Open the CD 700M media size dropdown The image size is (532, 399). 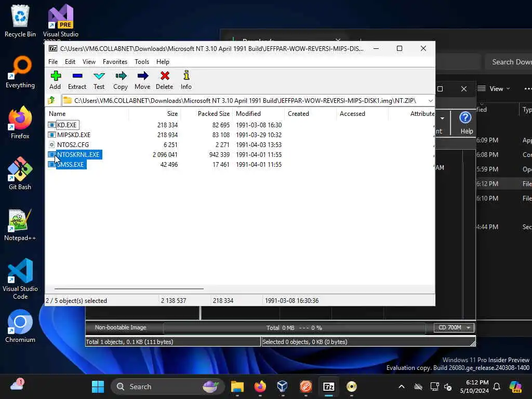click(x=454, y=327)
